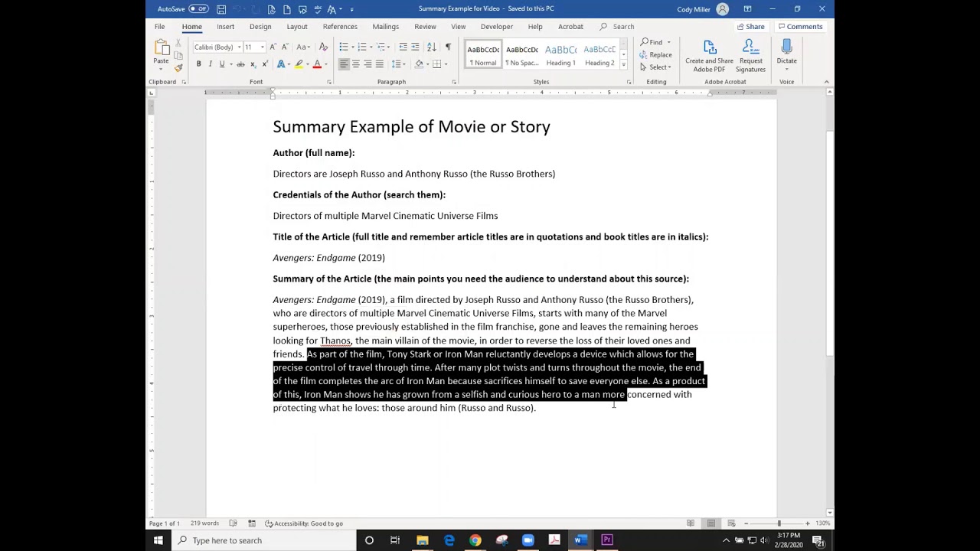Image resolution: width=980 pixels, height=551 pixels.
Task: Switch to the Acrobat tab
Action: coord(570,27)
